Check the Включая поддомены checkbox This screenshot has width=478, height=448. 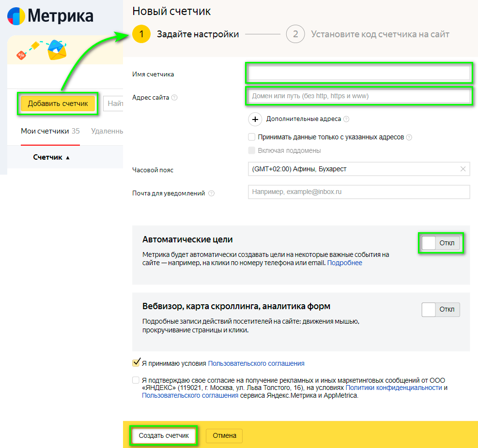click(x=251, y=150)
